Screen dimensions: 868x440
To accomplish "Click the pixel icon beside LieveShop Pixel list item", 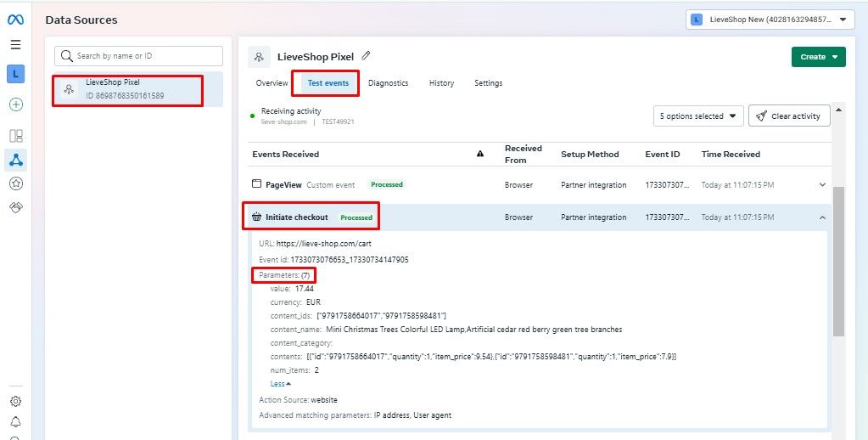I will click(69, 88).
